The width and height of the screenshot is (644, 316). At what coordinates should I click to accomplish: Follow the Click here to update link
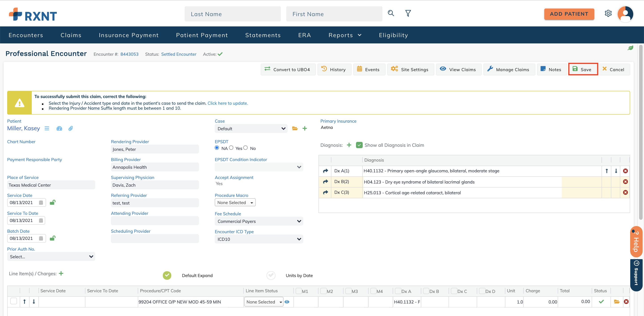[227, 103]
